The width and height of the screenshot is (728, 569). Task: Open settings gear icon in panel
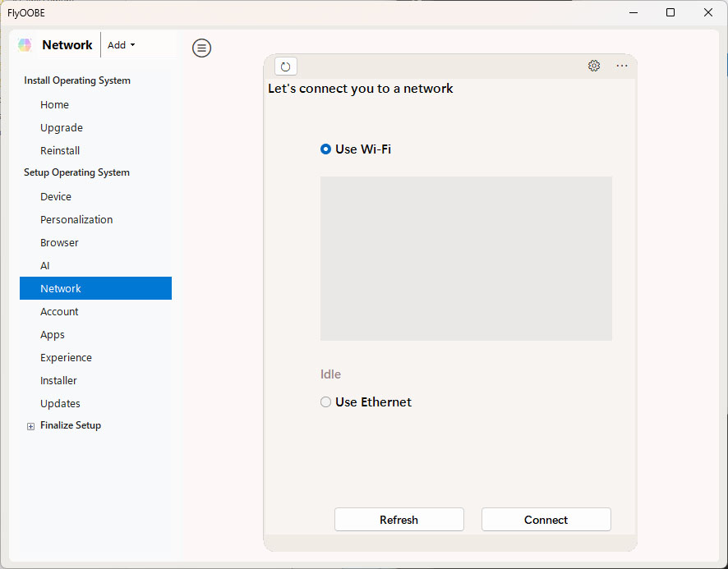tap(594, 66)
